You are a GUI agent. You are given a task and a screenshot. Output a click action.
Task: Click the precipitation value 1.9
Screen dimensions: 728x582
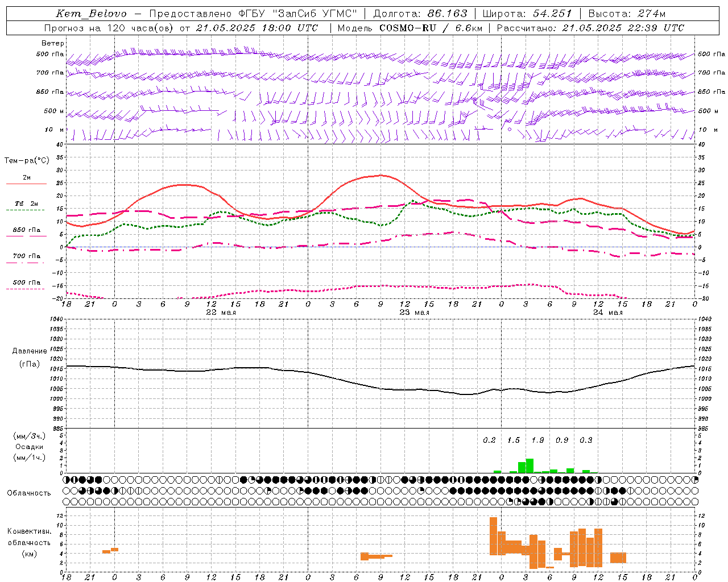537,440
